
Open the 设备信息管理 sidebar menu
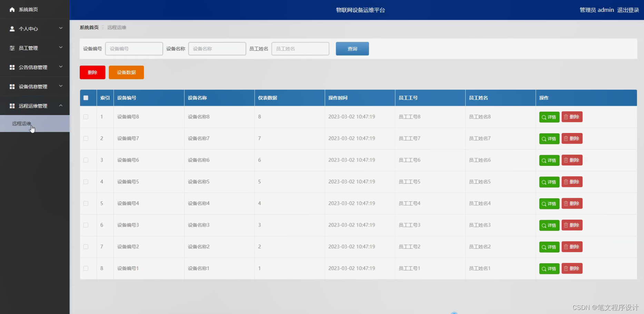coord(35,87)
